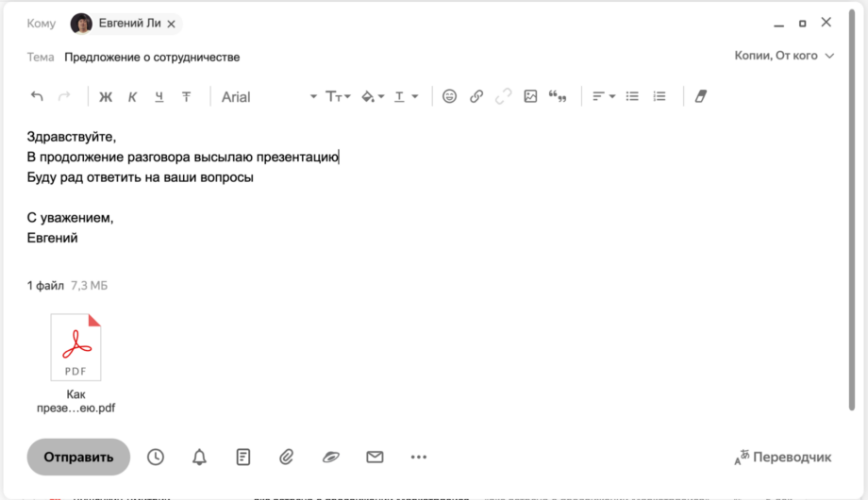
Task: Click the Отправить send button
Action: pos(78,457)
